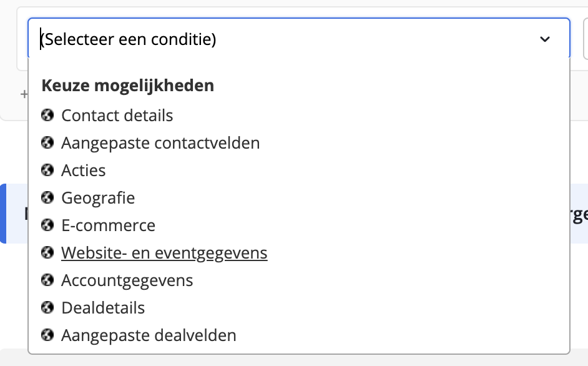Click the globe icon beside Acties
Viewport: 588px width, 366px height.
(x=47, y=170)
